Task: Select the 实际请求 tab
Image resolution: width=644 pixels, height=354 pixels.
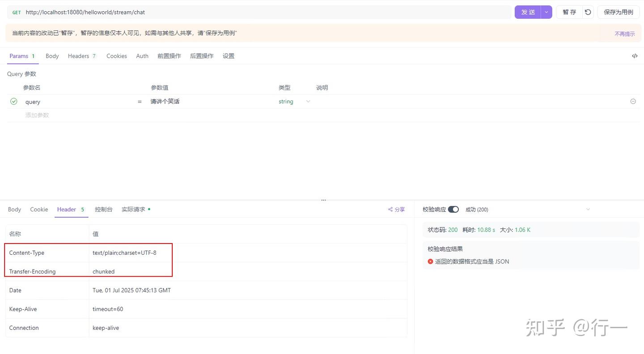Action: [x=133, y=209]
